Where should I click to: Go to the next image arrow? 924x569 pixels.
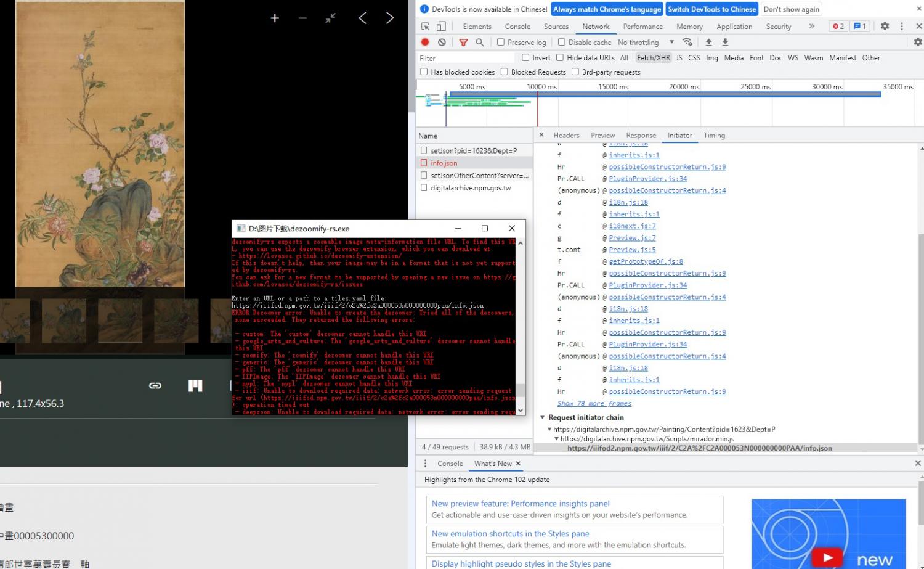(x=390, y=18)
